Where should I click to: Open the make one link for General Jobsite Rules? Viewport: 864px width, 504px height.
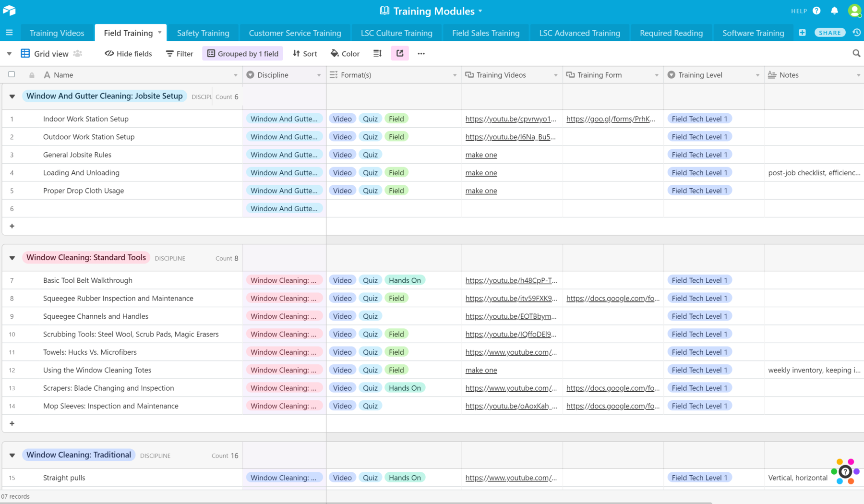[x=481, y=155]
